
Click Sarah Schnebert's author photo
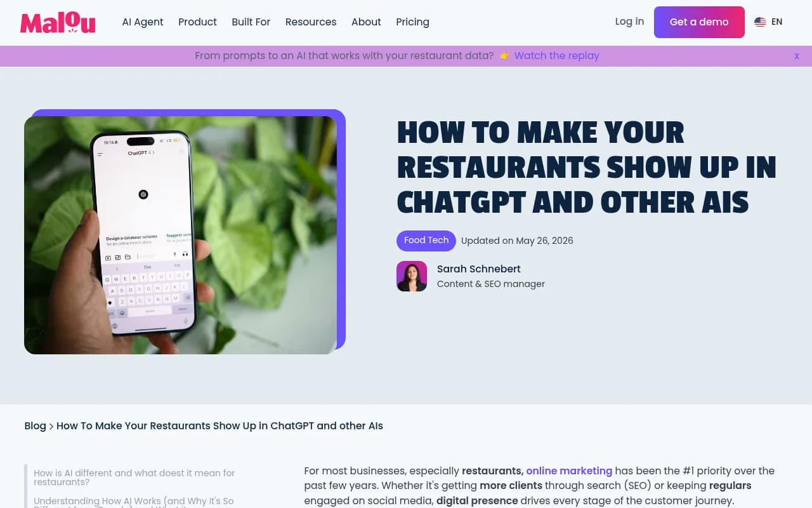tap(412, 276)
